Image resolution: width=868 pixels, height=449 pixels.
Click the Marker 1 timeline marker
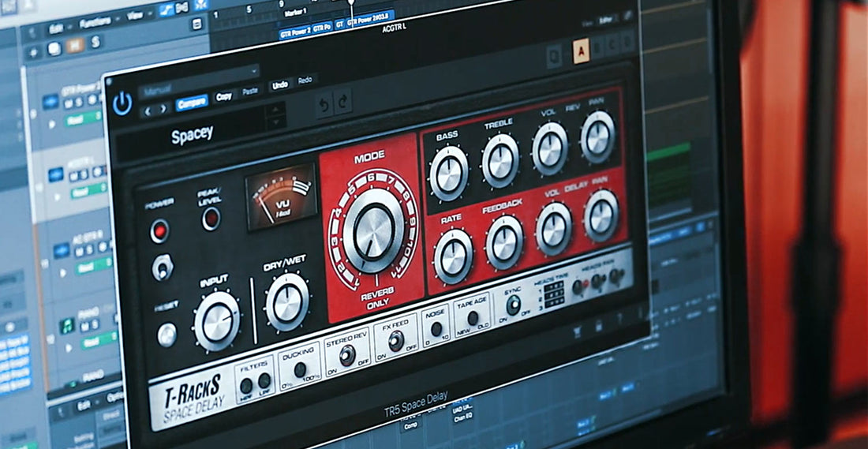[x=295, y=13]
